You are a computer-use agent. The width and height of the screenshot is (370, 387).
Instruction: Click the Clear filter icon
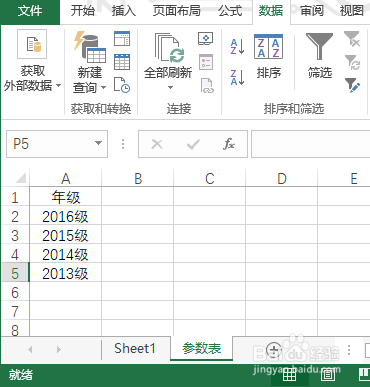[352, 39]
